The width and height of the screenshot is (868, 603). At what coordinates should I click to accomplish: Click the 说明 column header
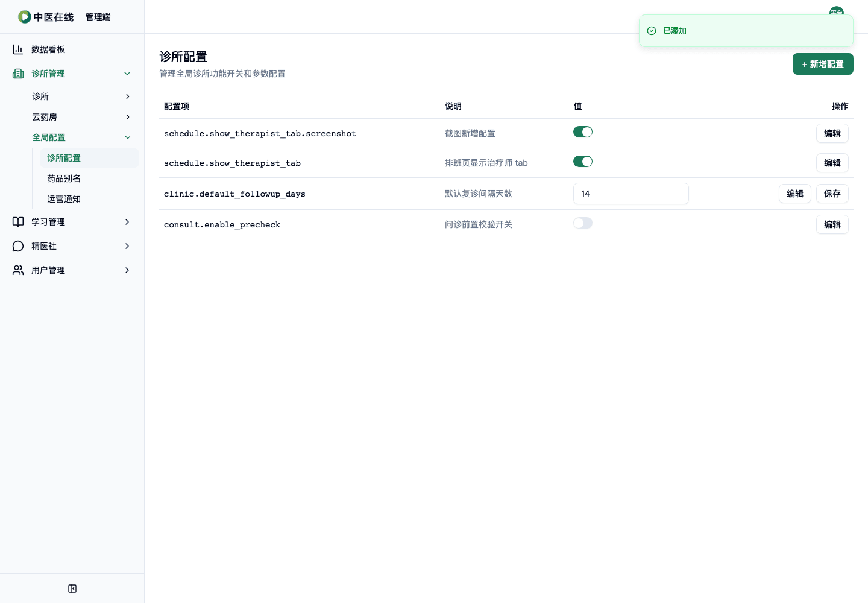click(453, 106)
